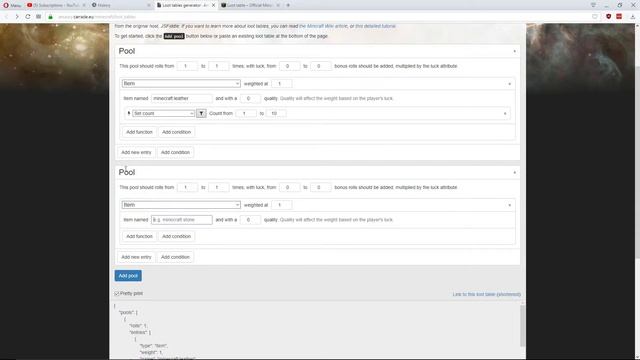This screenshot has height=360, width=640.
Task: Click Add condition next to first Add new entry
Action: tap(175, 152)
